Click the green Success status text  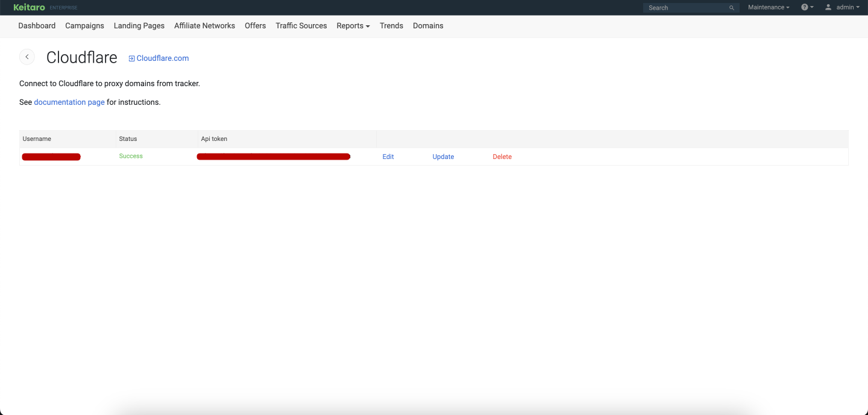click(x=131, y=156)
